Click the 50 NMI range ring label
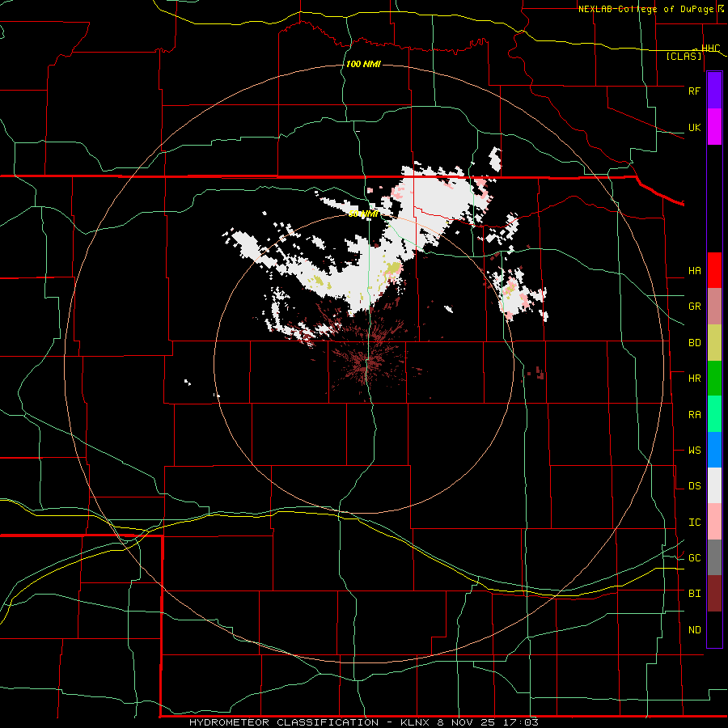Screen dimensions: 728x728 363,214
